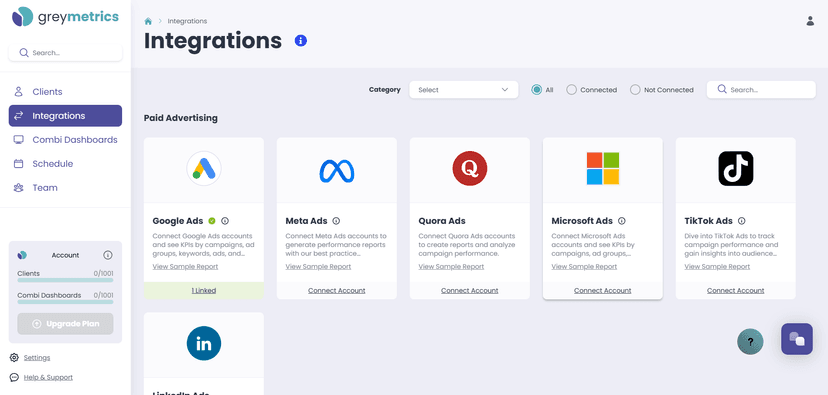The image size is (828, 395).
Task: Click the TikTok Ads logo
Action: pos(736,168)
